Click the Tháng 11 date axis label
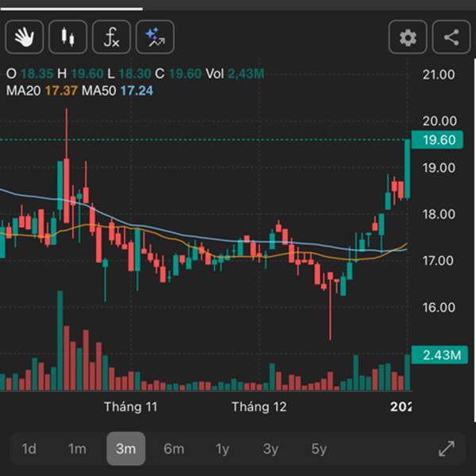476x476 pixels. [x=131, y=407]
